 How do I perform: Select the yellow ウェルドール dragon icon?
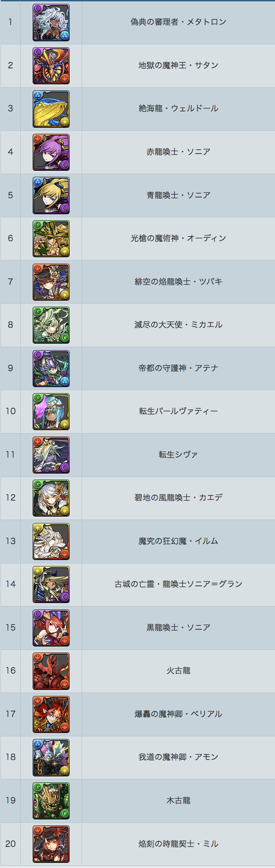point(51,109)
